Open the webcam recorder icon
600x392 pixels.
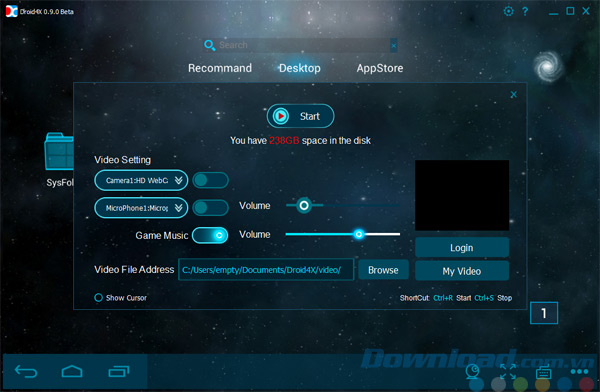[473, 371]
